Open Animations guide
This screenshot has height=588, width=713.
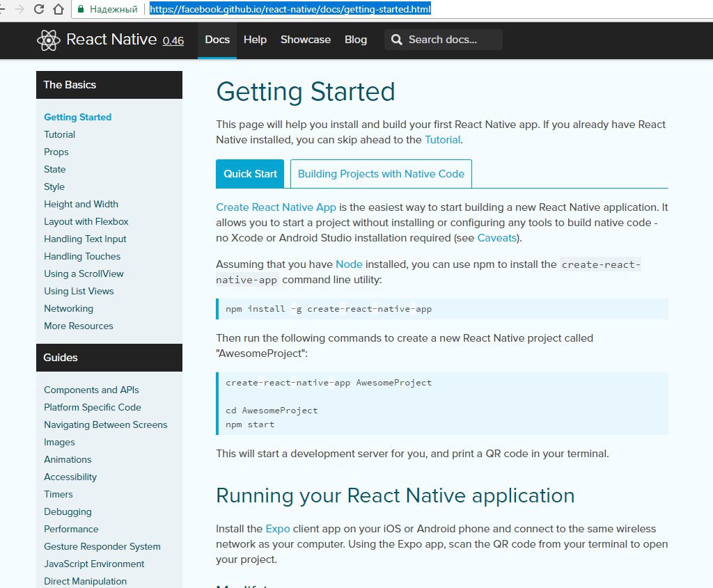(68, 459)
